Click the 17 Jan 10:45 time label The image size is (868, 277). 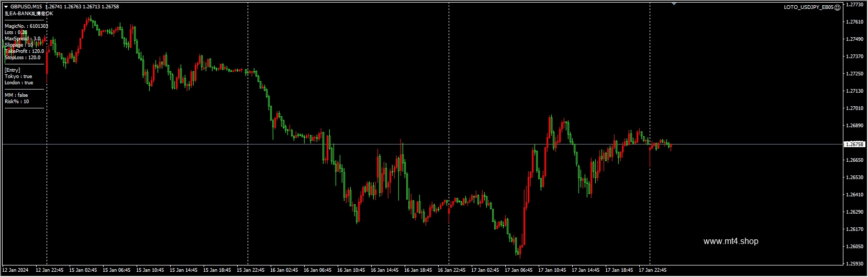(x=552, y=271)
